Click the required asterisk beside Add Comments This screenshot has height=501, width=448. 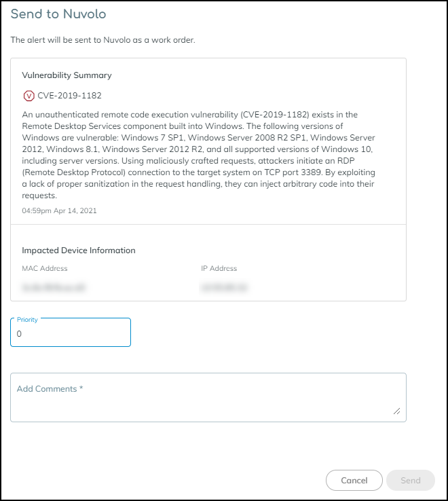point(81,389)
